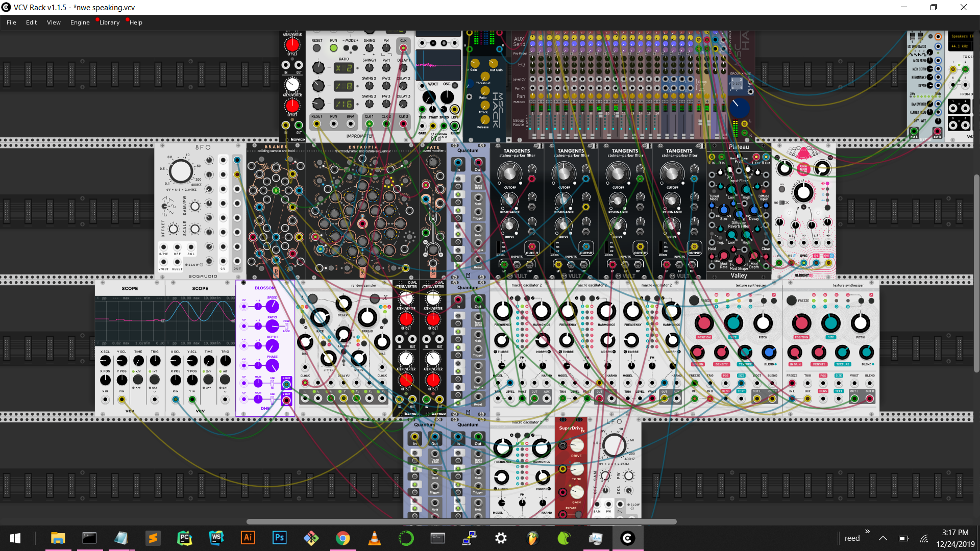Click the x2 RATIO display on clock module
Image resolution: width=980 pixels, height=551 pixels.
tap(344, 68)
